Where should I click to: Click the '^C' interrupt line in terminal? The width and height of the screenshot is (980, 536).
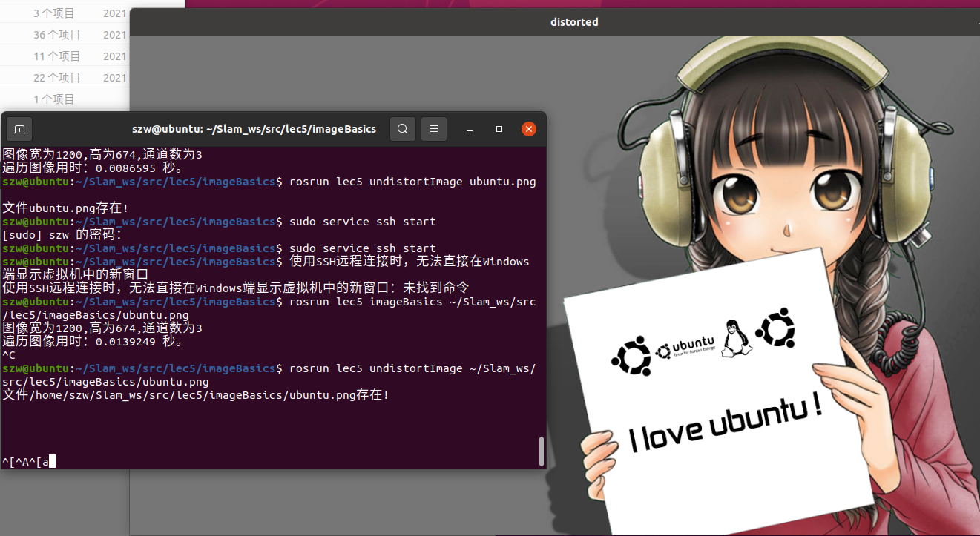point(9,355)
